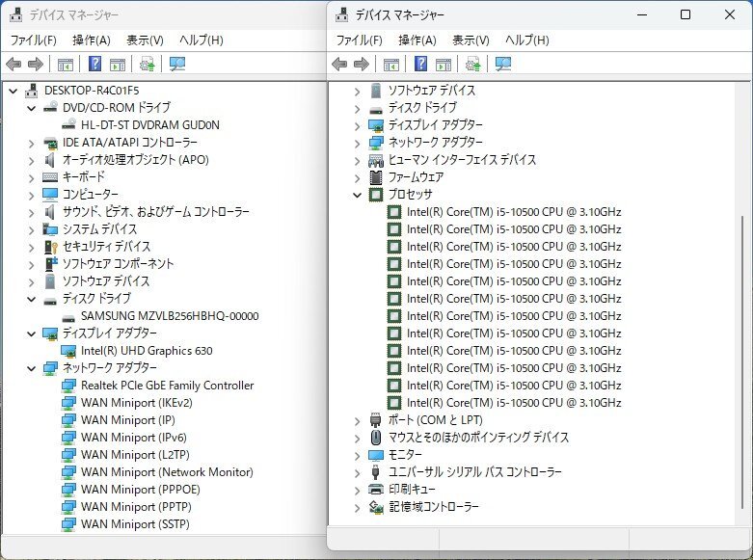Viewport: 753px width, 560px height.
Task: Expand オーディオ処理オブジェクト (APO) node
Action: pos(32,160)
